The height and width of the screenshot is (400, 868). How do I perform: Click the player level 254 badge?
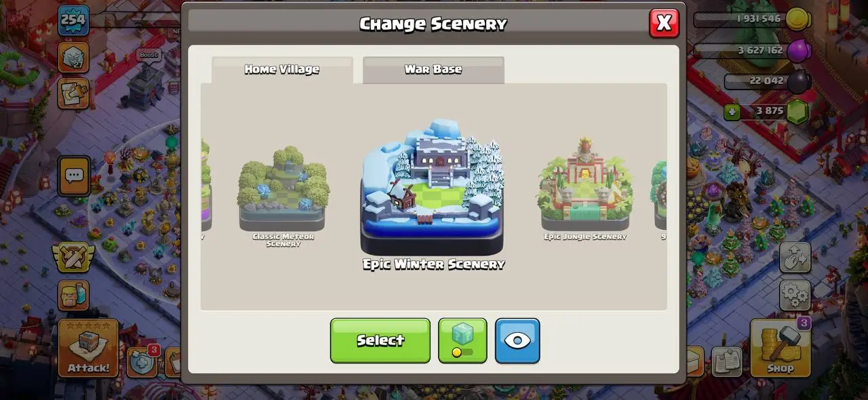point(73,20)
